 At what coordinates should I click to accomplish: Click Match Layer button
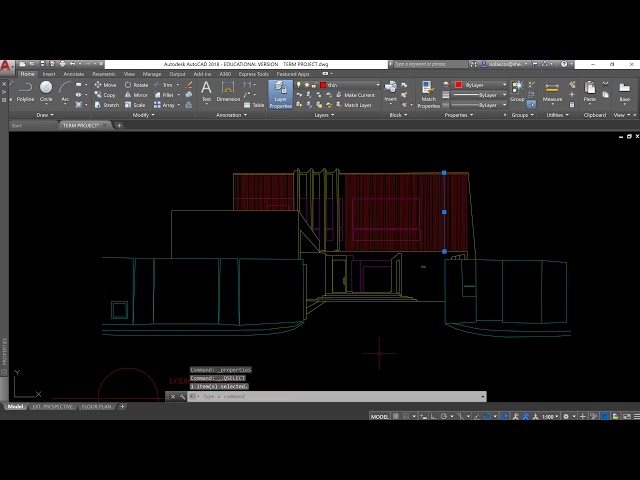point(353,105)
